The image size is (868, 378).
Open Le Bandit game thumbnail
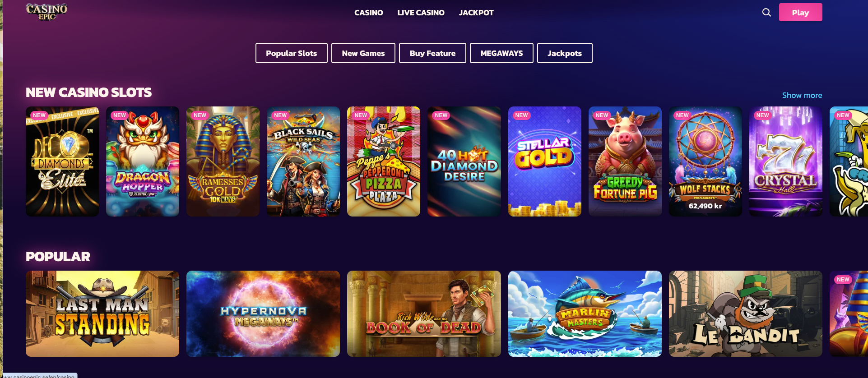[x=746, y=313]
